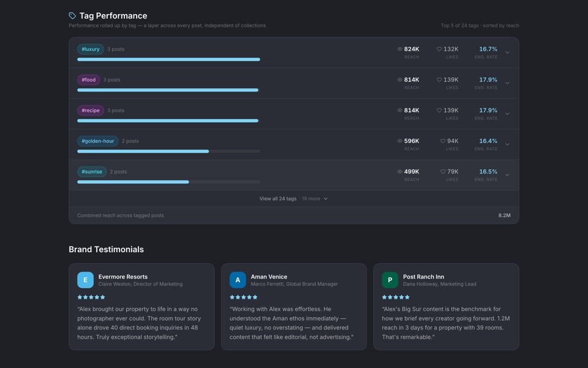Click the Aman Venice 'A' avatar

point(238,280)
